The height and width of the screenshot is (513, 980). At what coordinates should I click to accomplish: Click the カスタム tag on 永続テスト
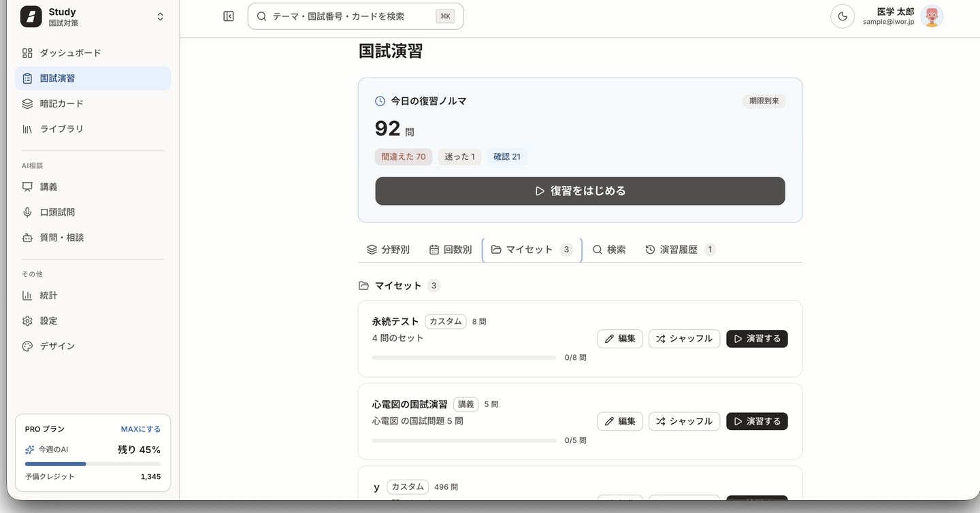click(446, 321)
